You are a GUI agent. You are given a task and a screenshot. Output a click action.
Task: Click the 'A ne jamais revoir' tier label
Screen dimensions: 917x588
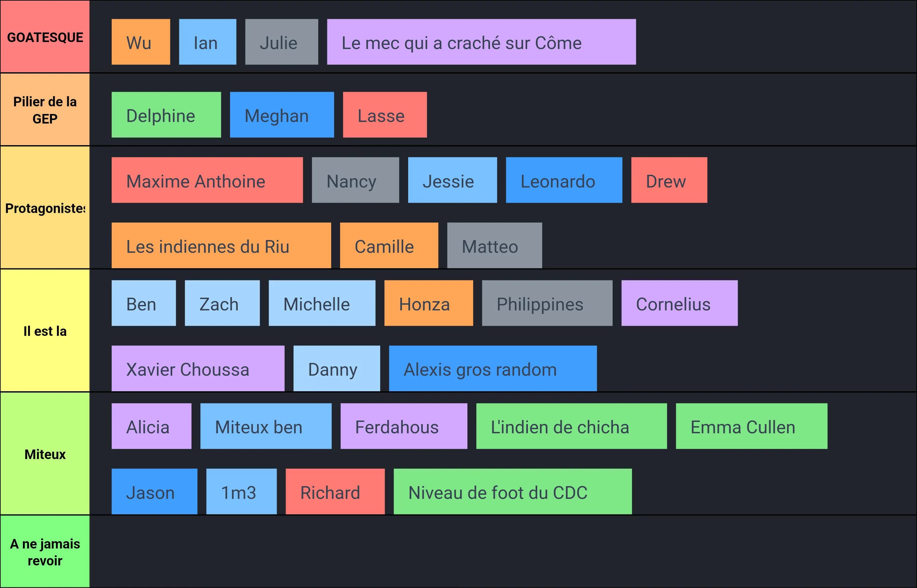point(45,551)
